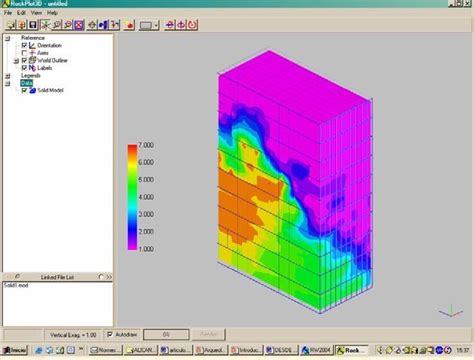The height and width of the screenshot is (360, 474).
Task: Click the Open file toolbar icon
Action: [11, 25]
